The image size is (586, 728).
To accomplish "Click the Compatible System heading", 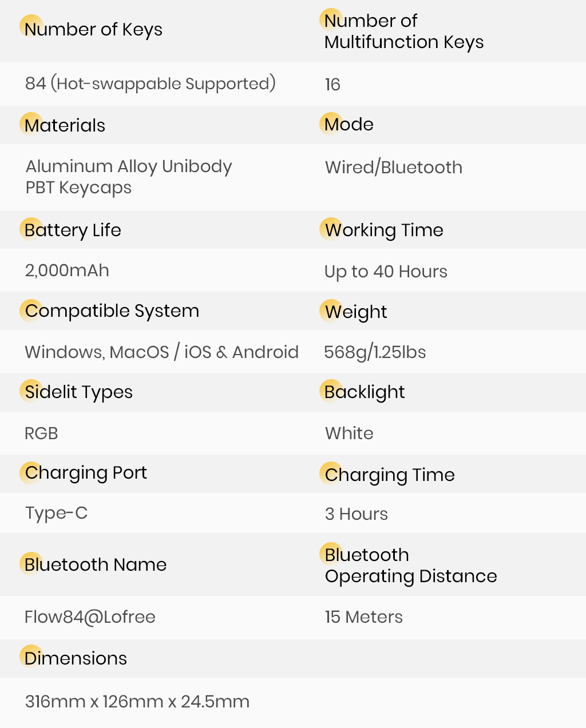I will tap(112, 311).
